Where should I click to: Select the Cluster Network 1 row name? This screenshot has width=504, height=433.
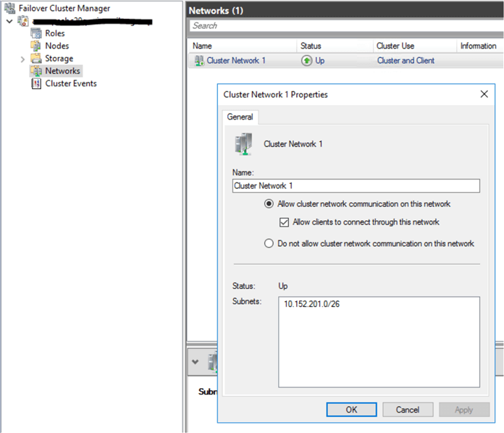tap(236, 60)
